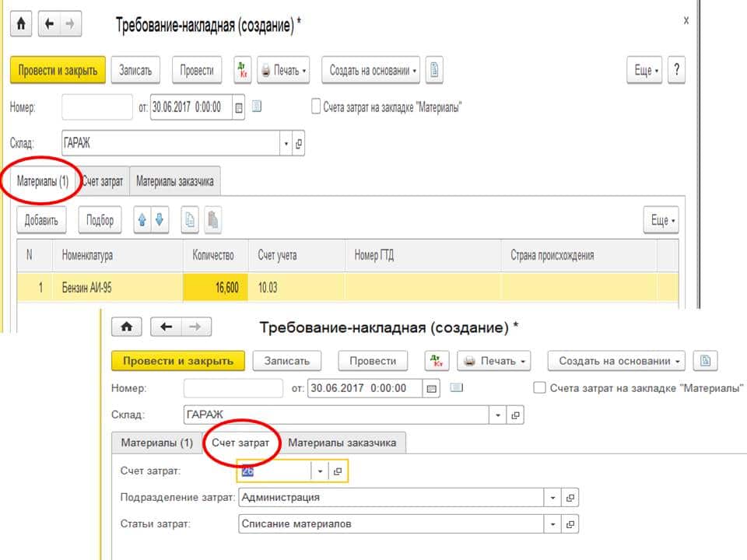Click the quantity cell showing 16,600

(216, 287)
